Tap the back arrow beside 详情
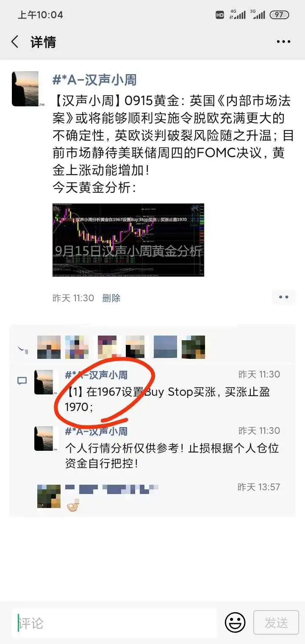The image size is (305, 644). (15, 42)
